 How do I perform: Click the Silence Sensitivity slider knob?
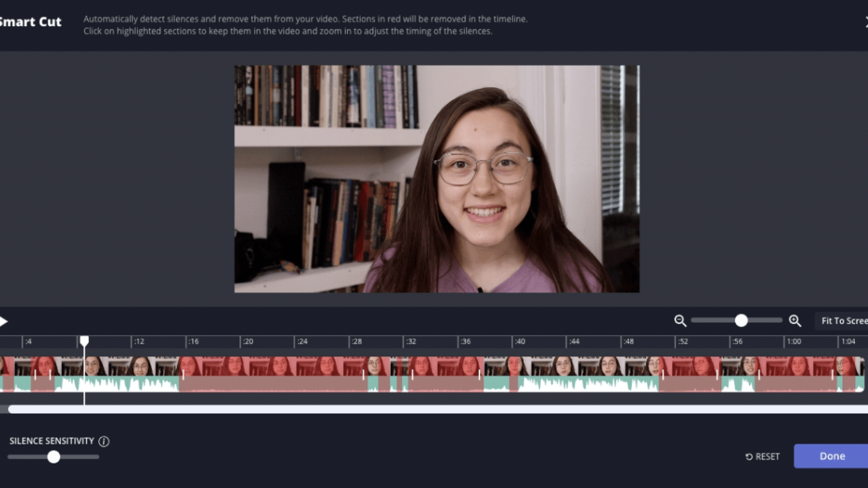(53, 456)
